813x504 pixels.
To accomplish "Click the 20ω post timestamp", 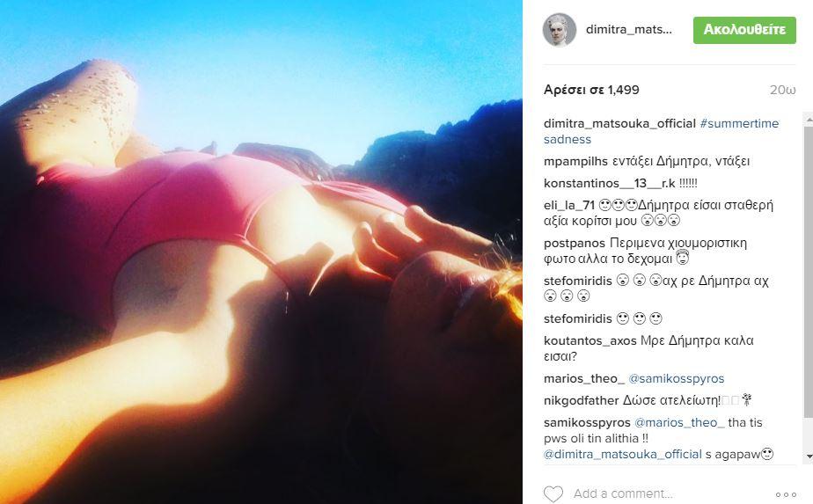I will [782, 90].
